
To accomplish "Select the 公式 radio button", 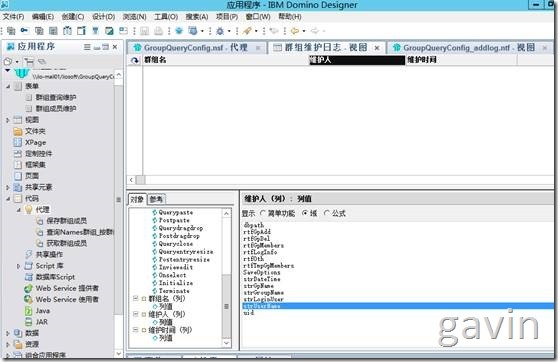I will (327, 213).
